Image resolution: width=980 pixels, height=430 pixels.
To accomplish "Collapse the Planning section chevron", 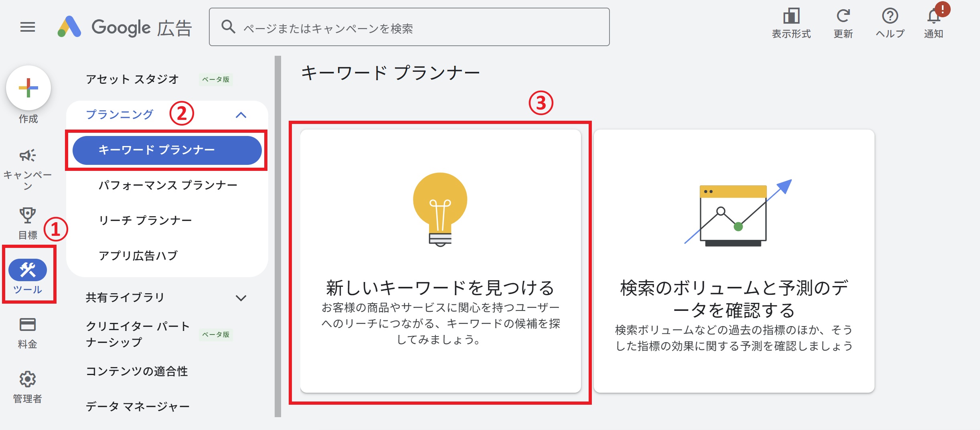I will pos(241,115).
